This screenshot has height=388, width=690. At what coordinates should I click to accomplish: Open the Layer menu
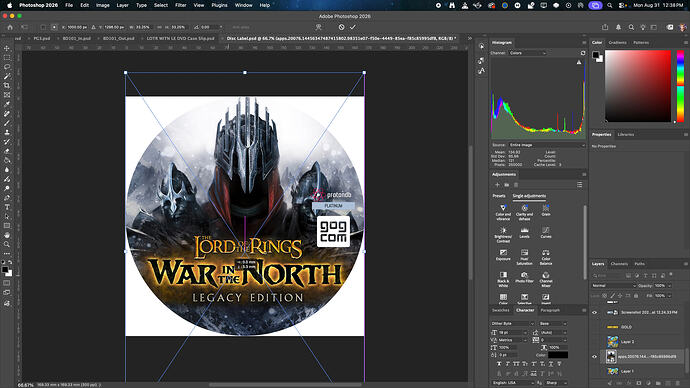point(122,5)
